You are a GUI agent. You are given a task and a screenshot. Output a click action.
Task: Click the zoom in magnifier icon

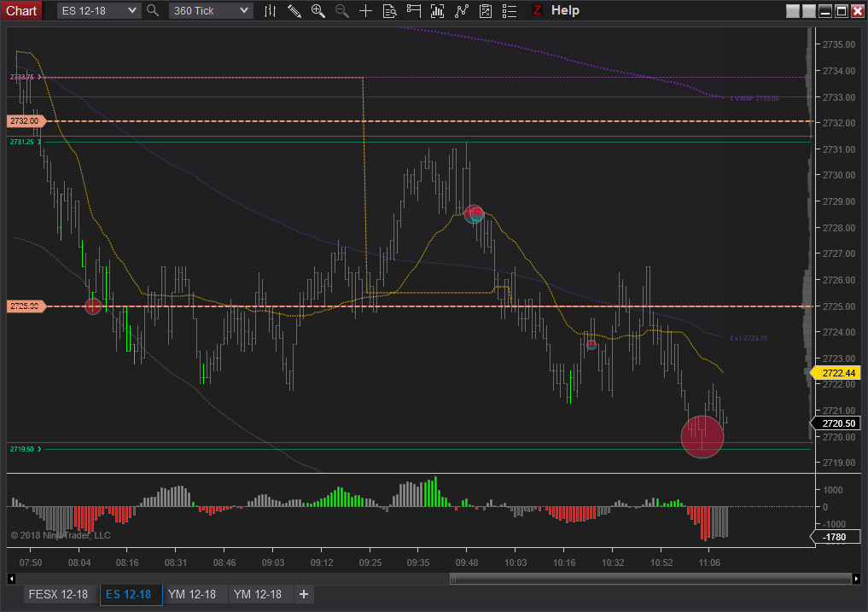click(318, 10)
